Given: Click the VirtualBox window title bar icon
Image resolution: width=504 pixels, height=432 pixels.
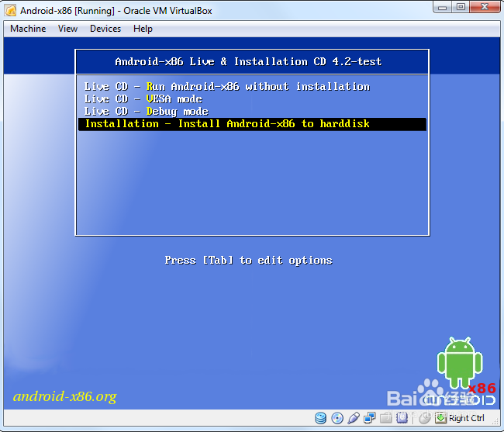Looking at the screenshot, I should point(10,11).
